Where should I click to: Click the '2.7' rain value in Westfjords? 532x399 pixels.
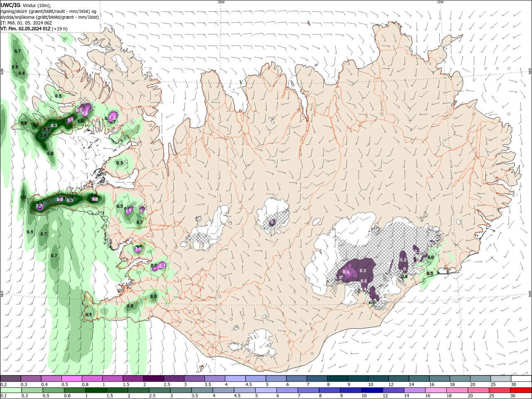tap(47, 130)
